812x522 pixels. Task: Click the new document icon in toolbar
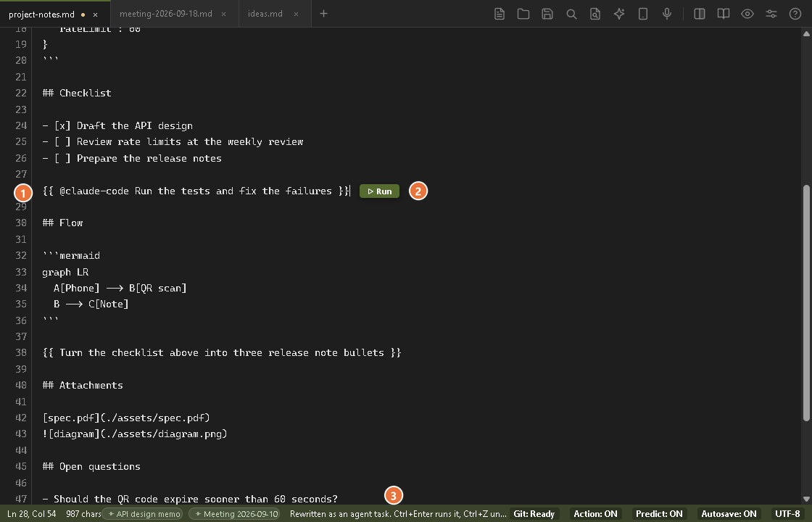click(500, 14)
